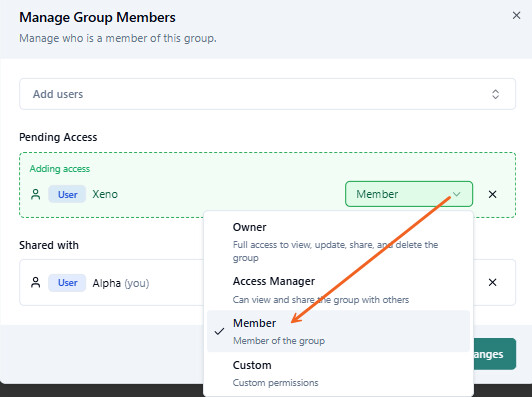Image resolution: width=532 pixels, height=397 pixels.
Task: Click the Alpha (you) name
Action: click(121, 283)
